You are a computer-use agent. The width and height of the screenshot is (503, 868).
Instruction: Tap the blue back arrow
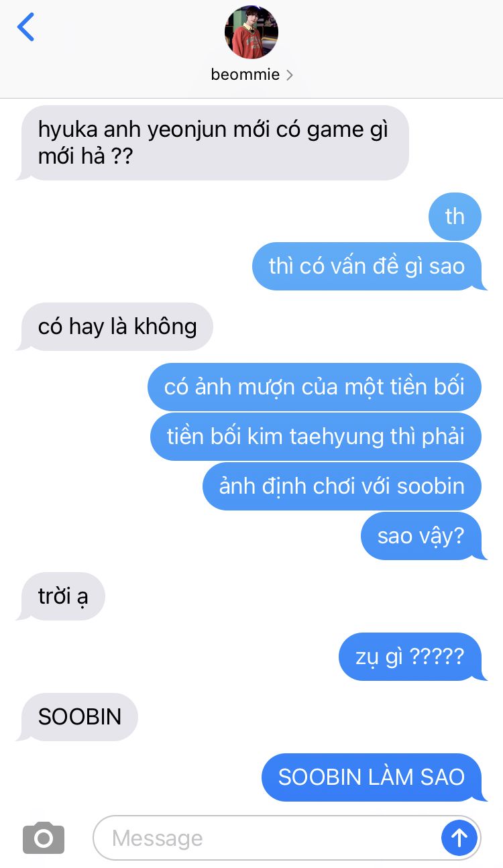[x=25, y=27]
